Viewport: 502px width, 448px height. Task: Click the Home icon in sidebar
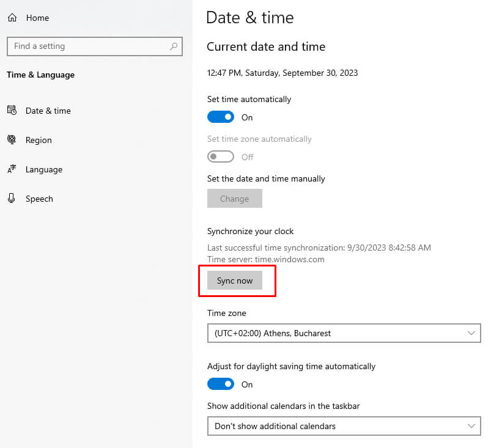tap(12, 18)
